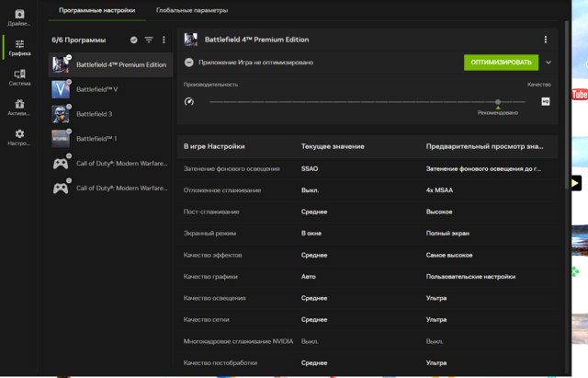The height and width of the screenshot is (378, 588).
Task: Switch to Глобальные параметры tab
Action: [x=192, y=10]
